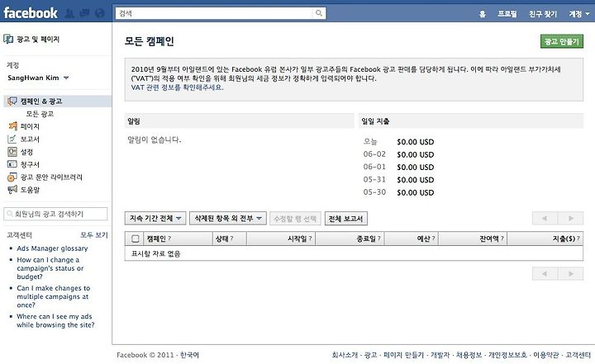This screenshot has width=595, height=364.
Task: Open 'Where can I see my ads' link
Action: 55,320
